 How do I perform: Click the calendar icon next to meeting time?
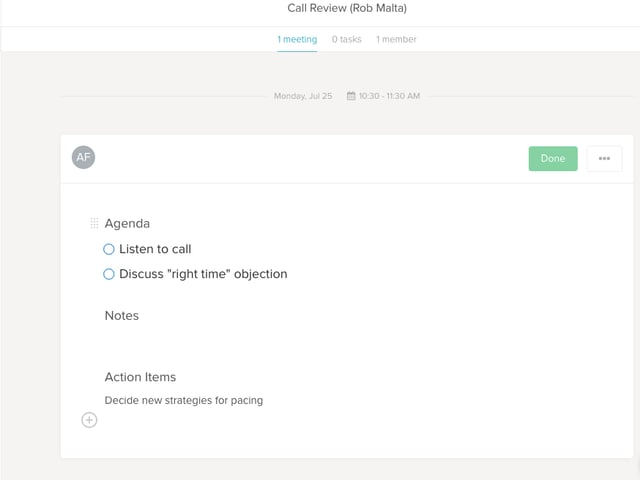click(351, 96)
